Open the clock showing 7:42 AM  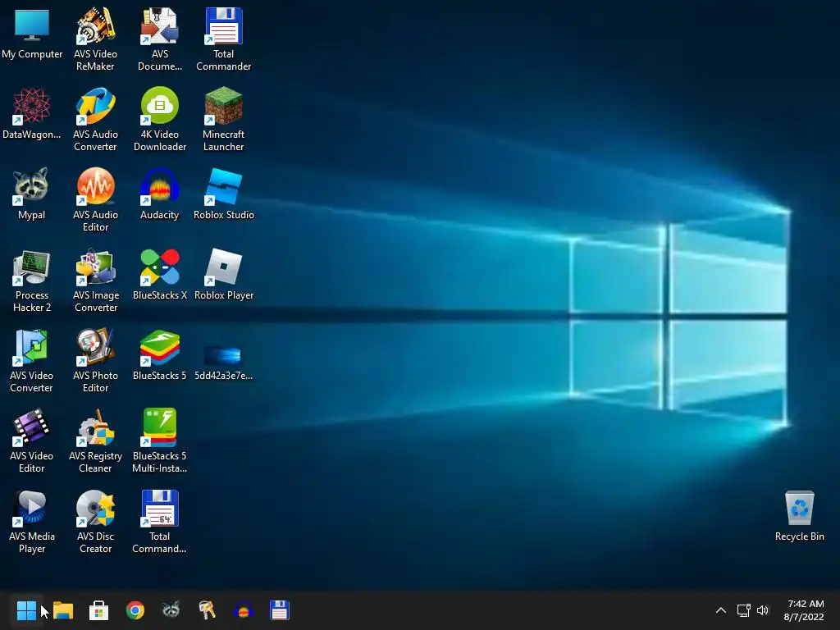pyautogui.click(x=804, y=610)
